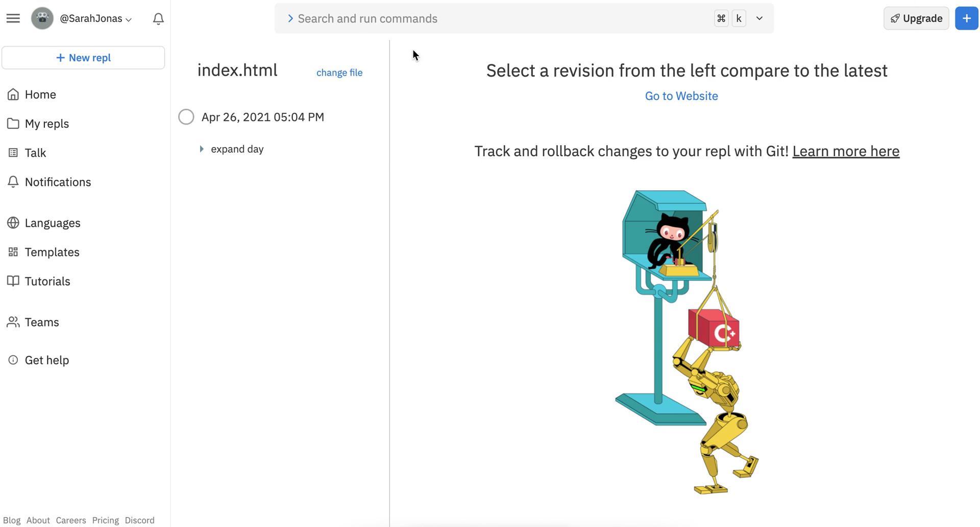Open the hamburger sidebar menu icon
Screen dimensions: 980x527
pos(13,18)
